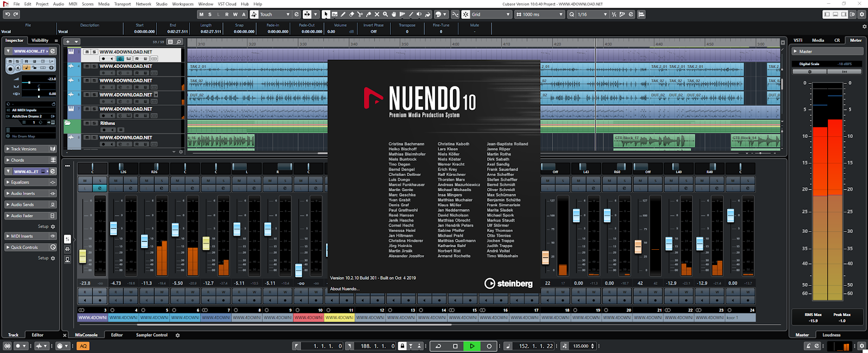Click the yellow channel 11 name label
The height and width of the screenshot is (353, 868).
(x=340, y=318)
